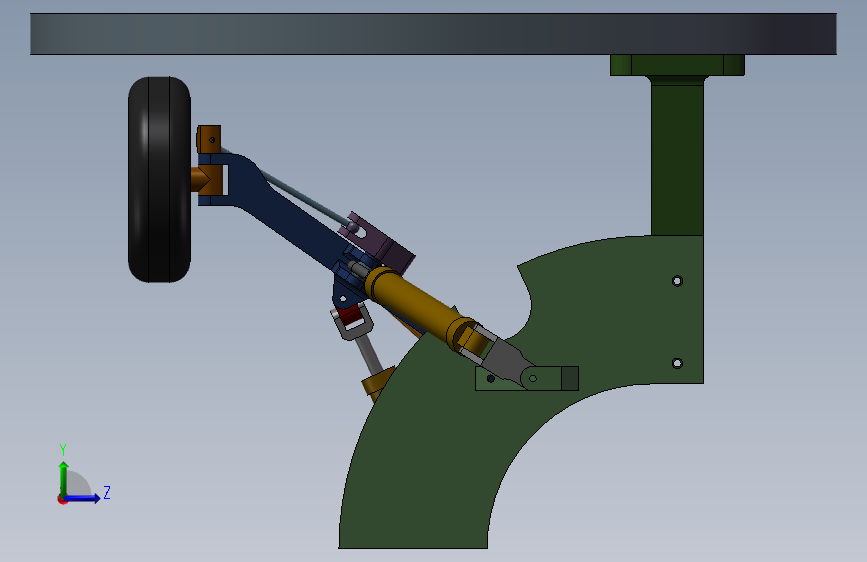Select the orange axle hub beside the wheel
This screenshot has width=867, height=562.
click(207, 179)
